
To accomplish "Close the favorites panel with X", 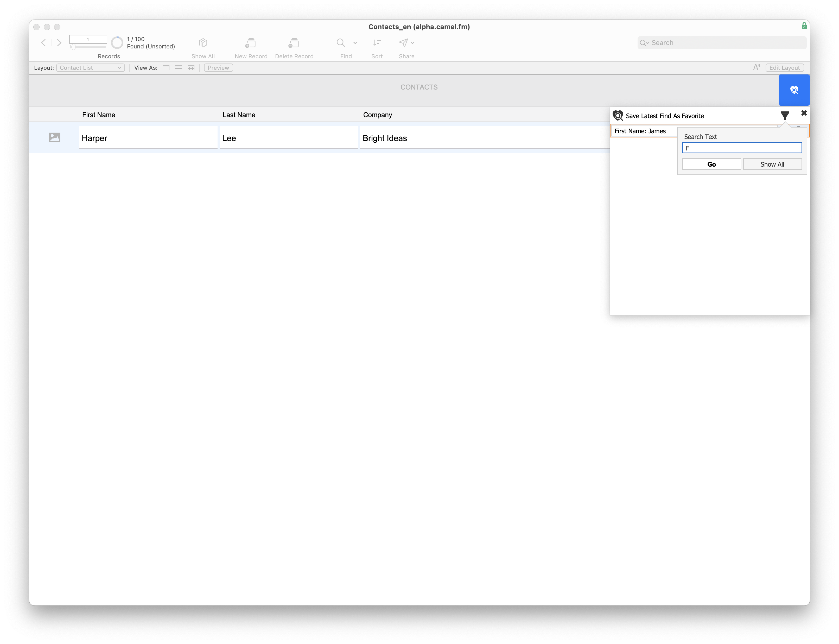I will (804, 113).
